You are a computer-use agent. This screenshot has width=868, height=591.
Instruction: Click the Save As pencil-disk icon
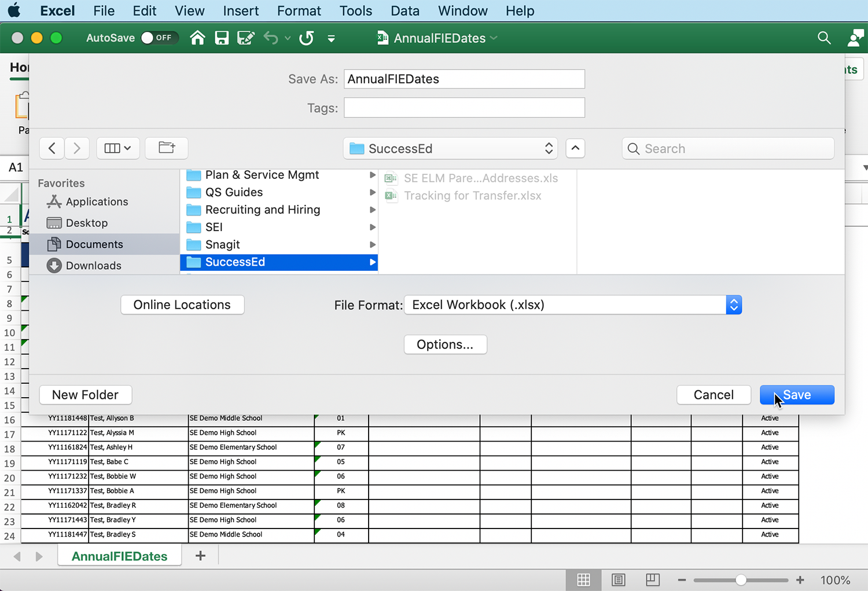(x=246, y=38)
